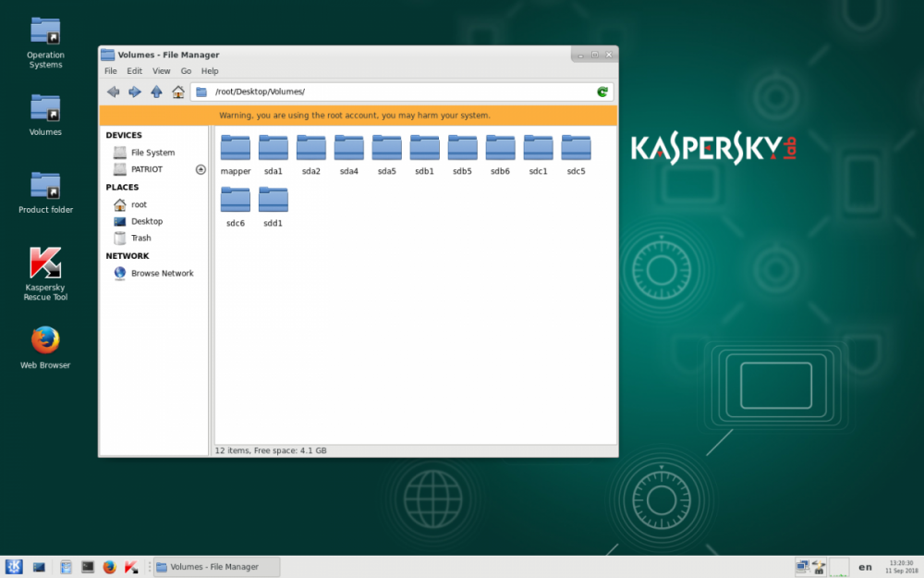924x578 pixels.
Task: Click the Back navigation arrow
Action: tap(113, 92)
